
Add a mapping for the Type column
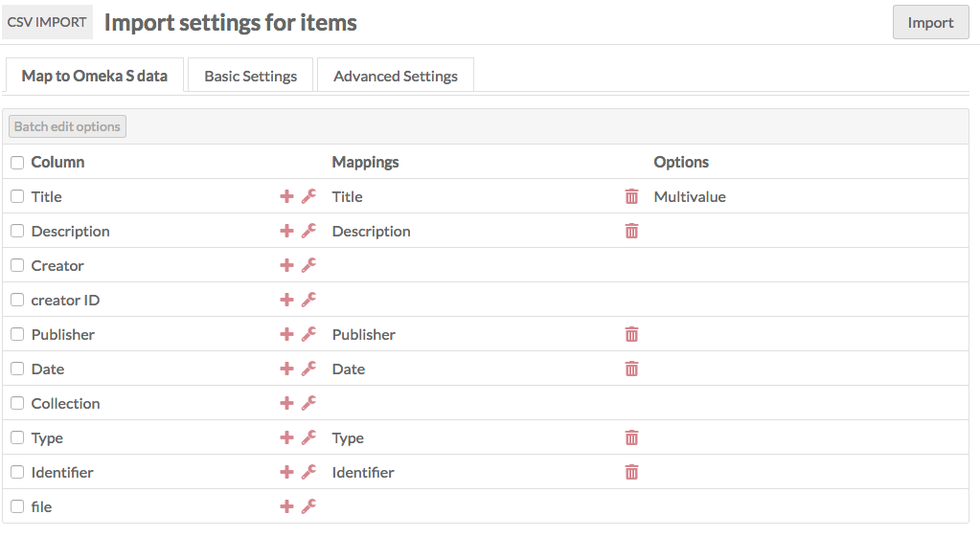tap(286, 437)
